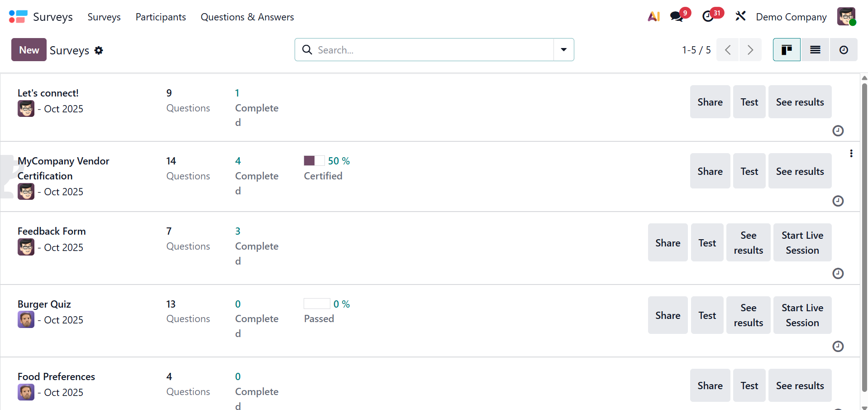
Task: Open the Participants menu
Action: click(x=161, y=17)
